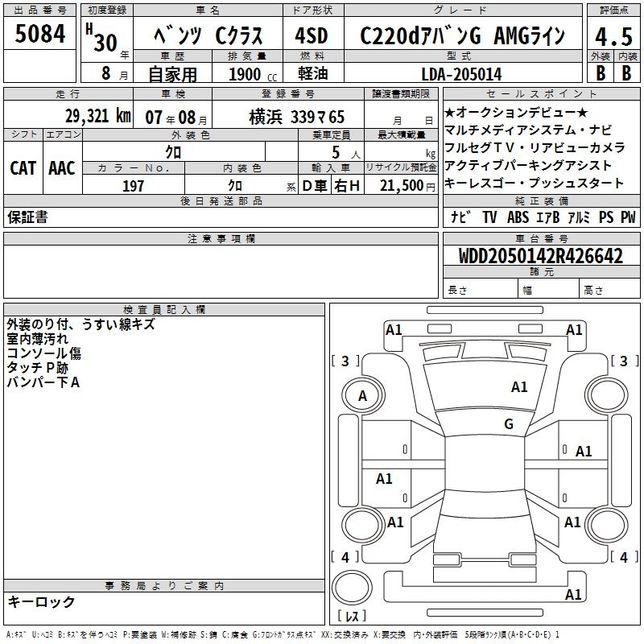Select PS equipment label
Viewport: 644px width, 644px height.
pyautogui.click(x=606, y=217)
